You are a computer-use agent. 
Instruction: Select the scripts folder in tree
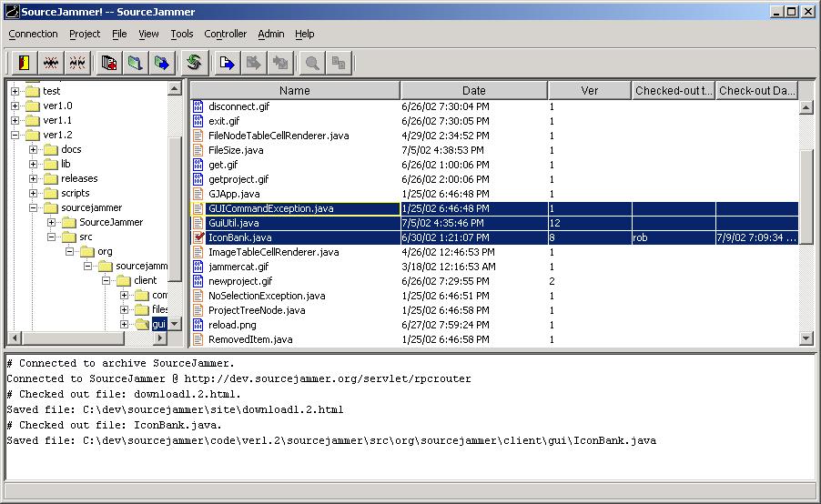point(75,193)
